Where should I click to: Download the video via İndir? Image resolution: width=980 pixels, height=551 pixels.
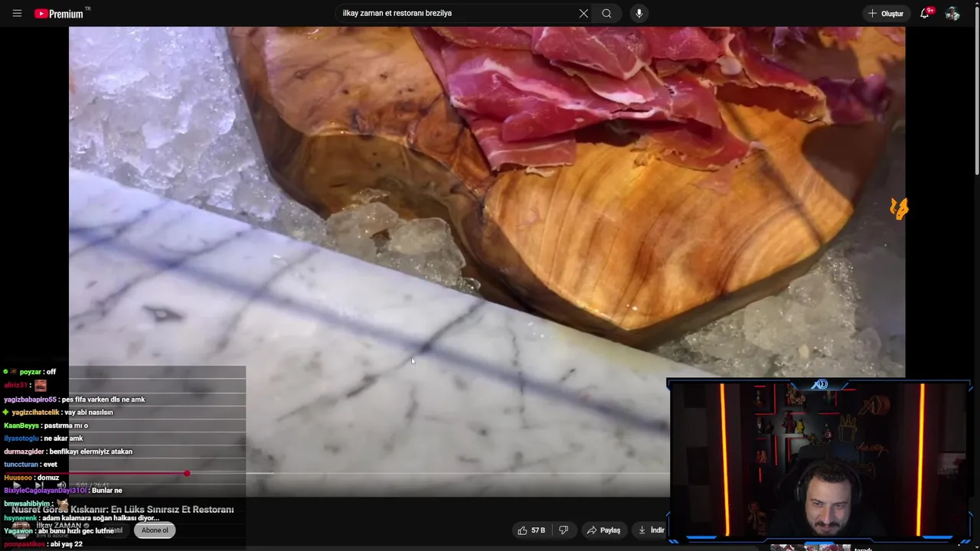coord(651,530)
